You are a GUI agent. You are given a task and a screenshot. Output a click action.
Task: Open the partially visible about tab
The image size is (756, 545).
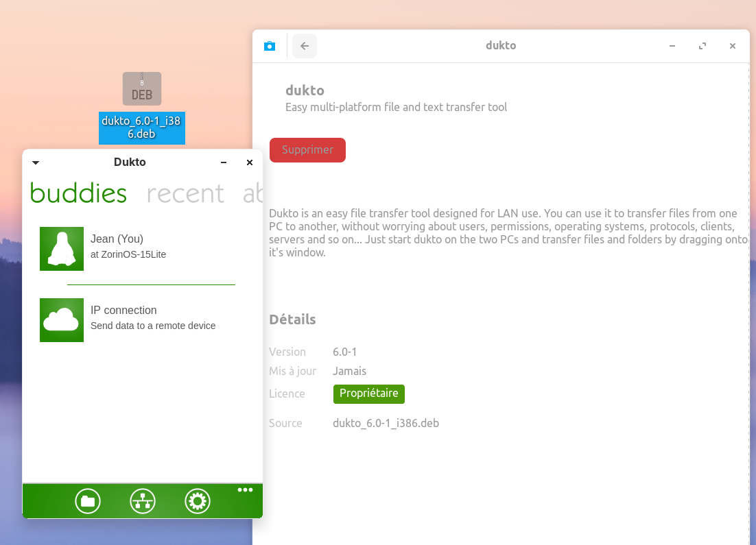(252, 193)
